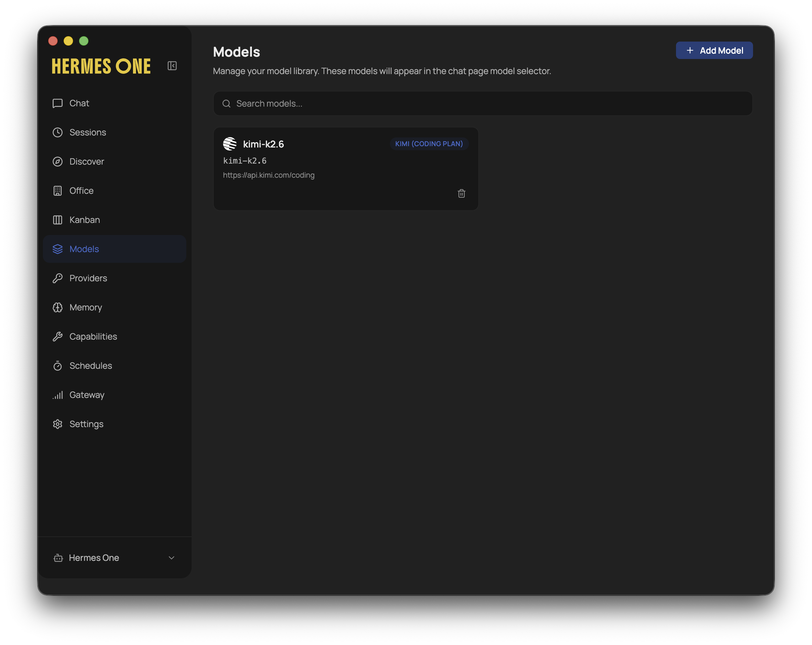Open Capabilities from the sidebar label
812x645 pixels.
(93, 337)
